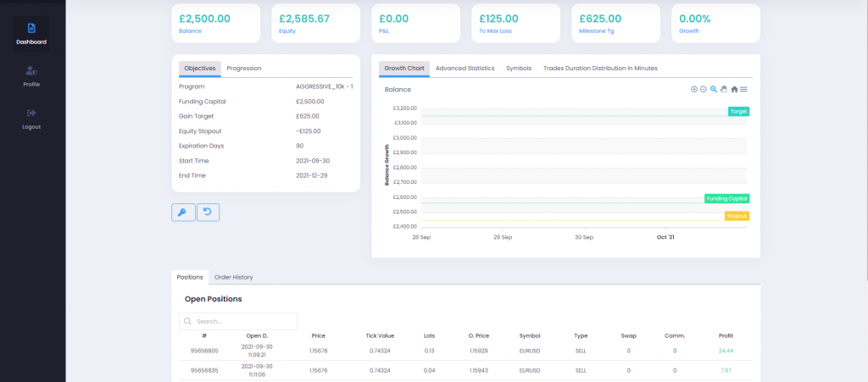Image resolution: width=868 pixels, height=382 pixels.
Task: Click the profit value 7.97
Action: (x=726, y=370)
